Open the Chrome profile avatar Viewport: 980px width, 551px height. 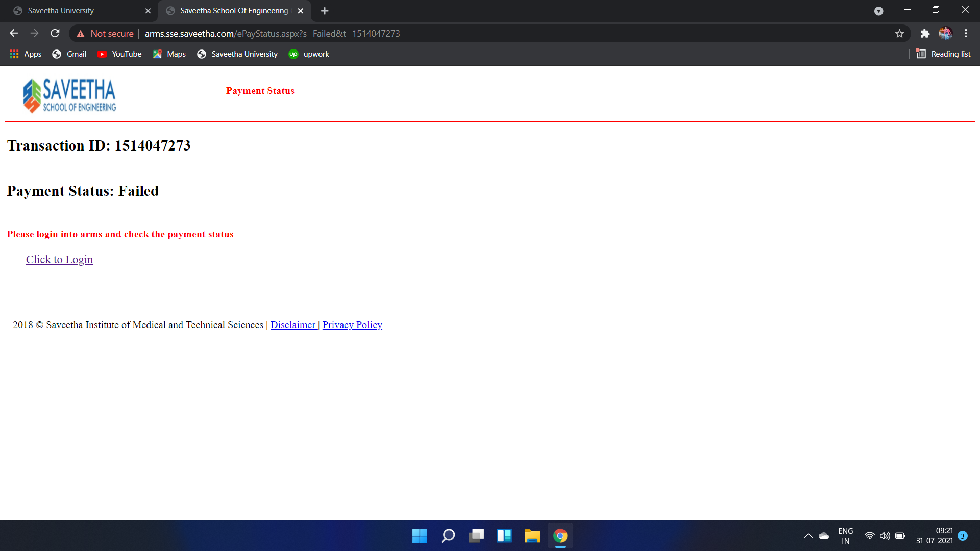click(x=945, y=34)
